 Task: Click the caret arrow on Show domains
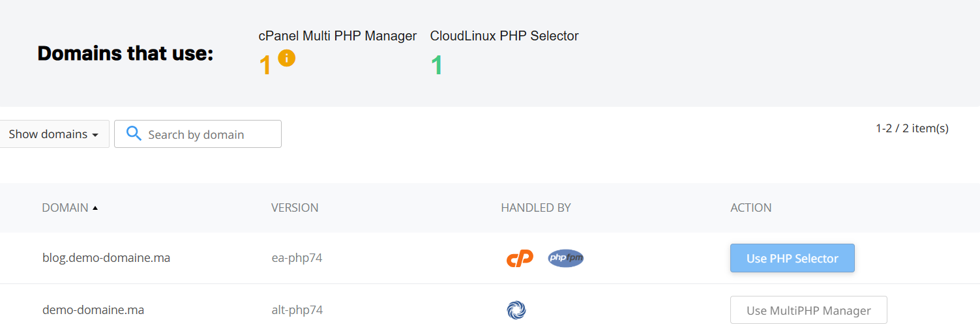95,135
